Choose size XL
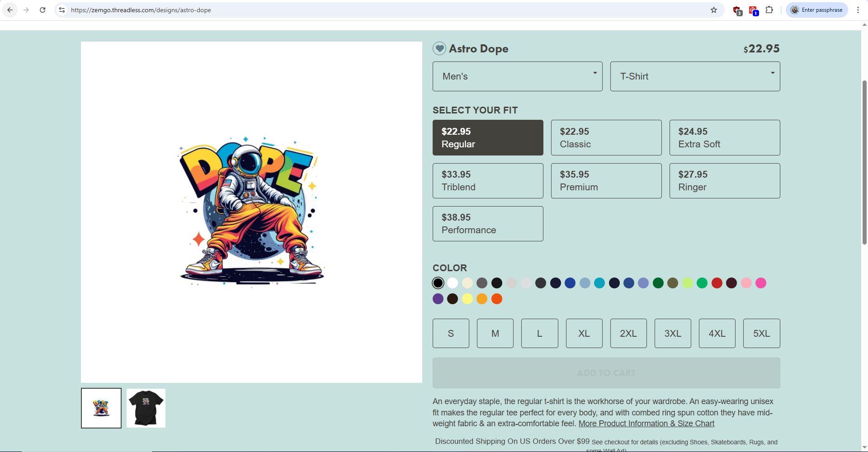The height and width of the screenshot is (452, 868). tap(584, 333)
